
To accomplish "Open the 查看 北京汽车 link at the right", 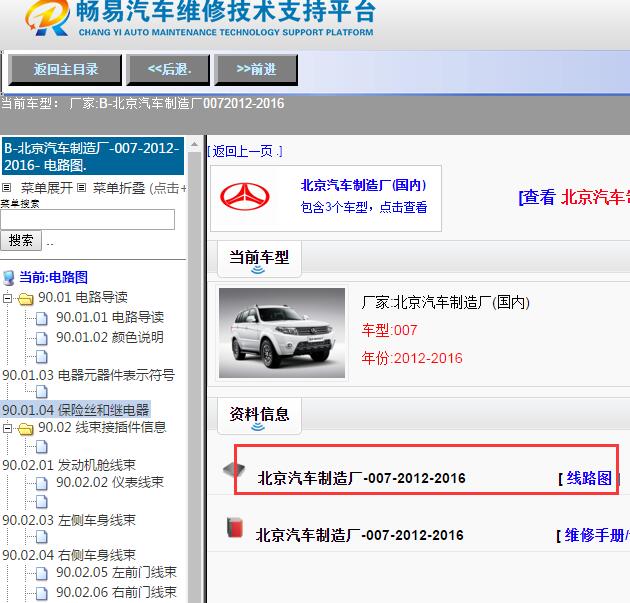I will 574,197.
